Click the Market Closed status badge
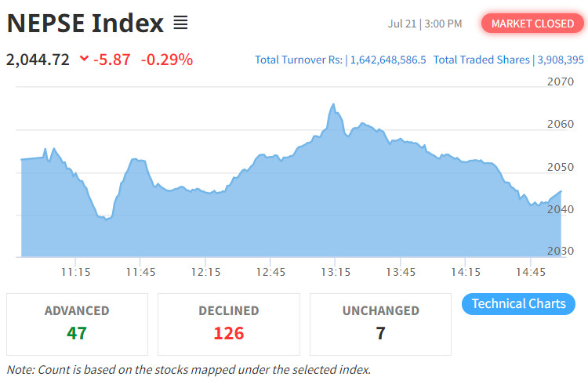The width and height of the screenshot is (588, 384). (x=532, y=24)
